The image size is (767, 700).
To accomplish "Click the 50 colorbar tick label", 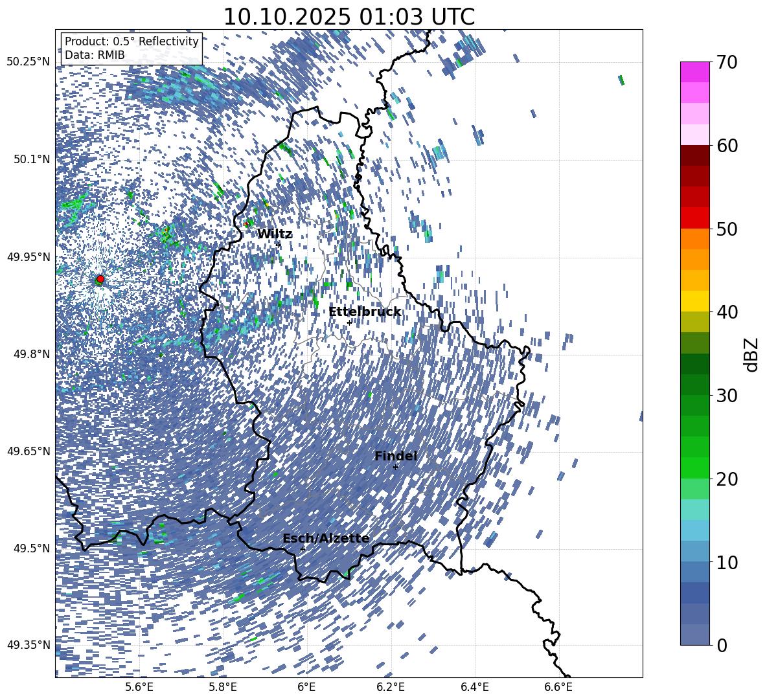I will [727, 229].
